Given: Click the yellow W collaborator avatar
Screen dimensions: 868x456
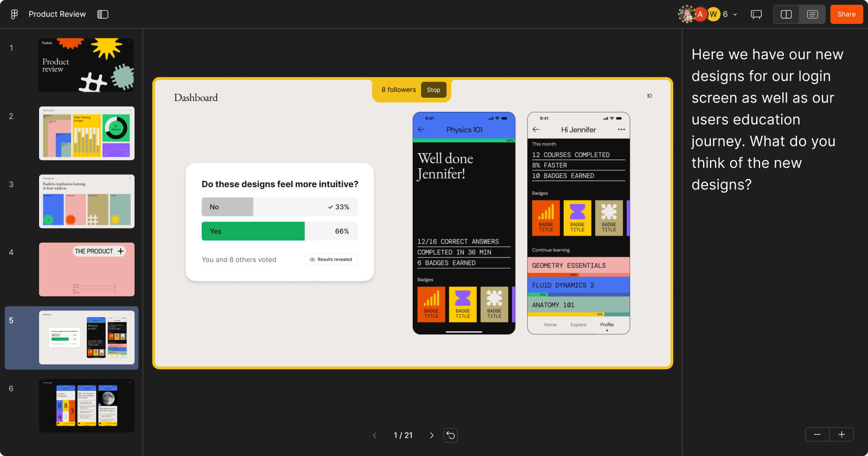Looking at the screenshot, I should pos(713,14).
